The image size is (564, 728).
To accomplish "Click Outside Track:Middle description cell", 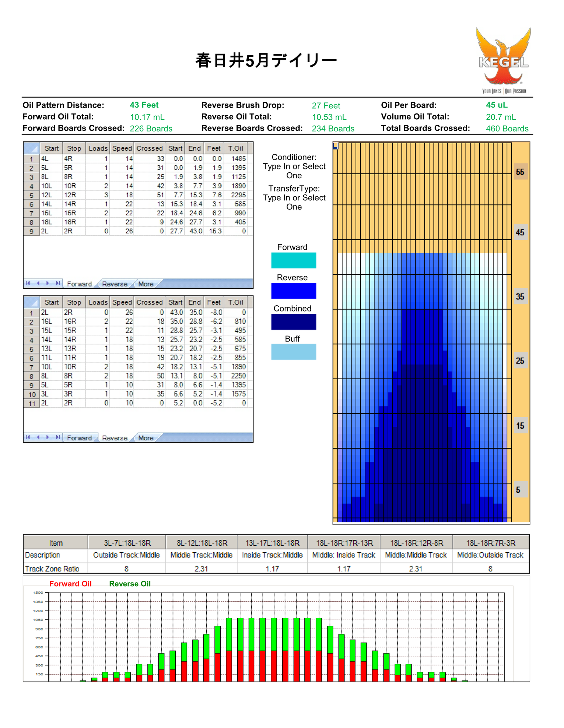I will 126,555.
